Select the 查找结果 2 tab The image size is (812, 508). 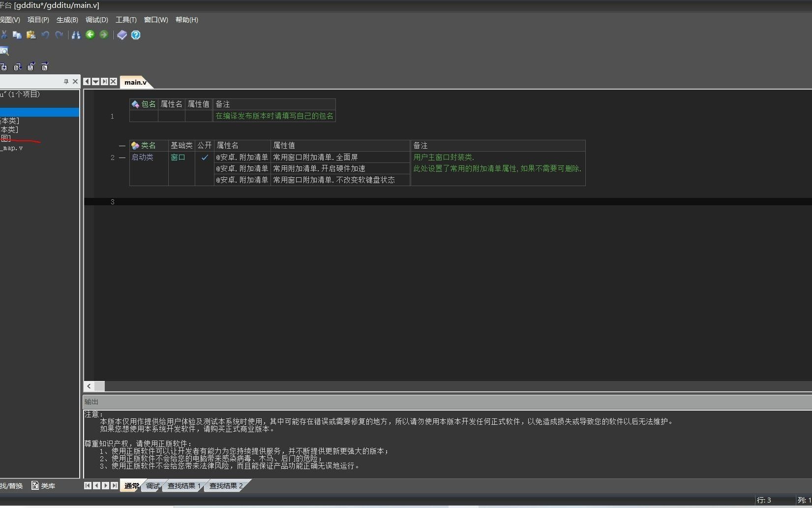coord(226,486)
